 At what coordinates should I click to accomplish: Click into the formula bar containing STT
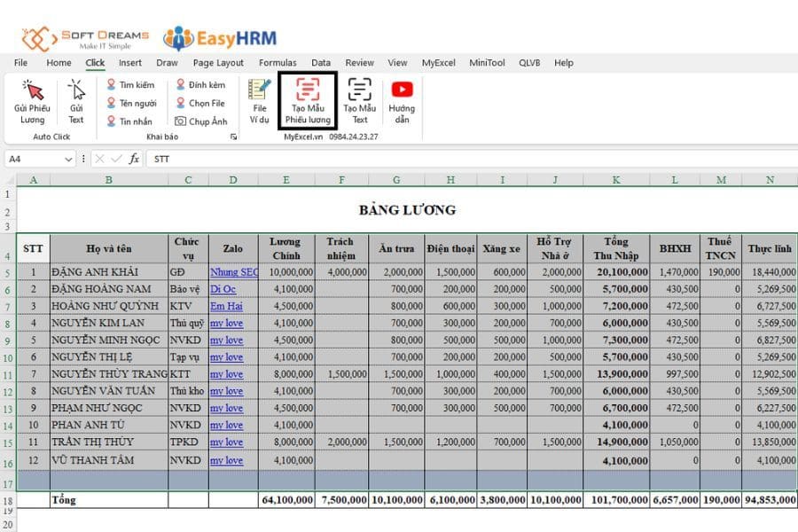[443, 159]
